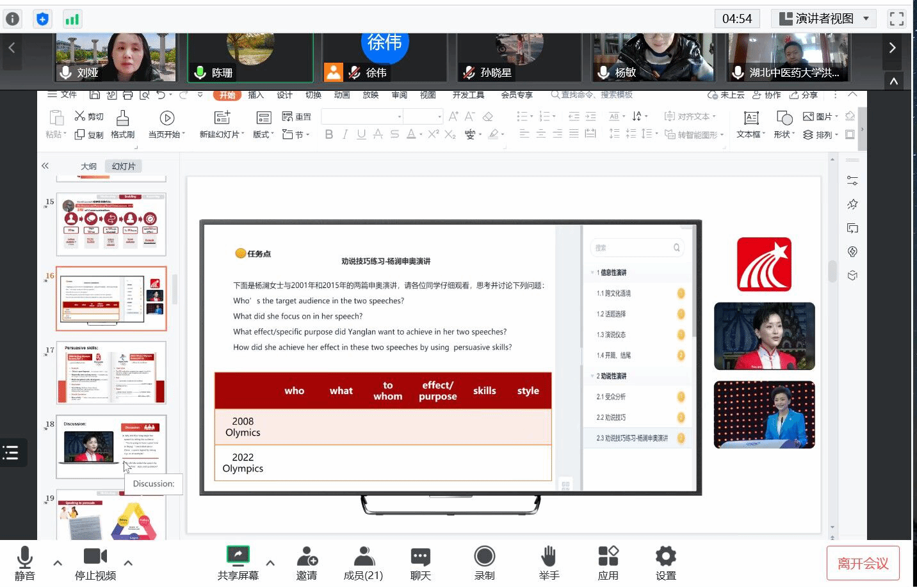Click the signal strength bars indicator
Image resolution: width=917 pixels, height=588 pixels.
[72, 19]
